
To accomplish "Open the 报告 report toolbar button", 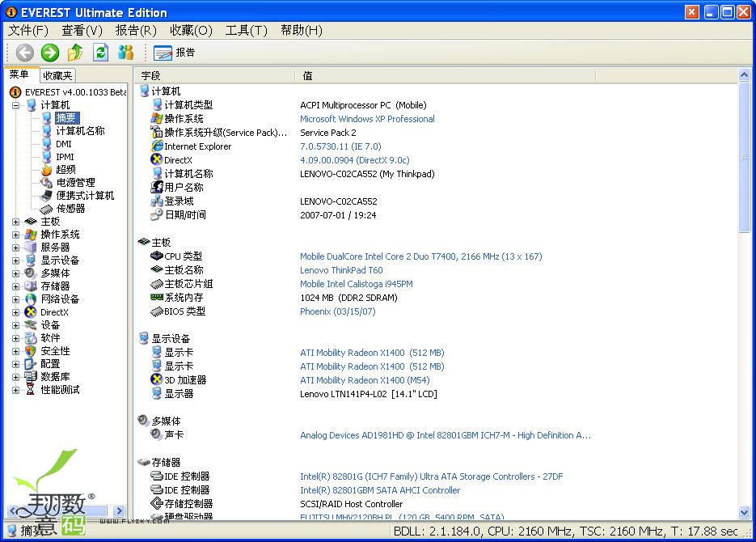I will 174,53.
